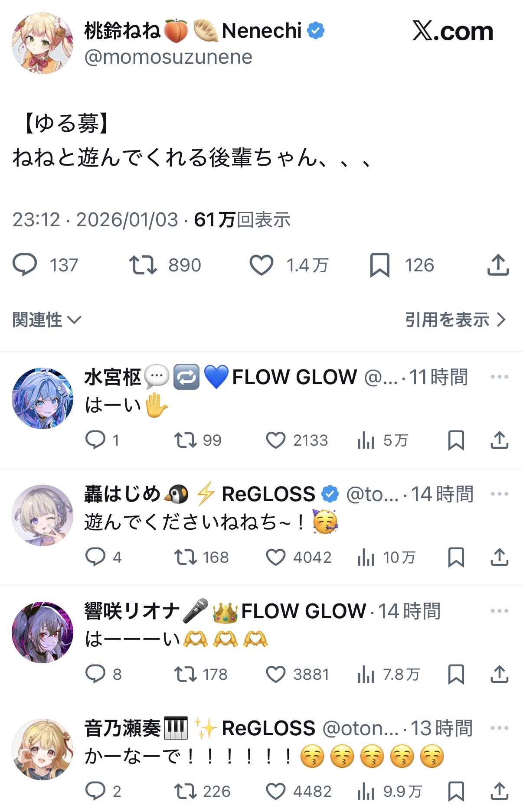Share the main post via the upload icon
Viewport: 523px width, 812px height.
coord(498,265)
